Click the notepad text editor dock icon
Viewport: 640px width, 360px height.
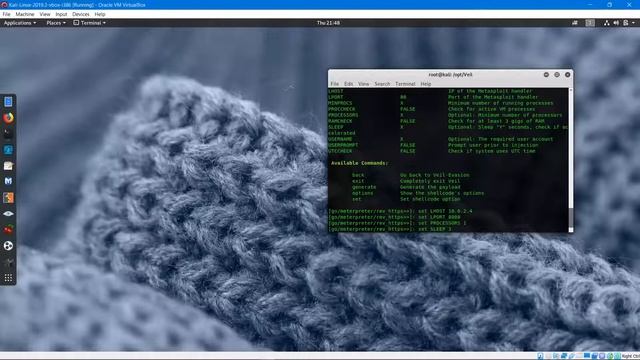[8, 166]
